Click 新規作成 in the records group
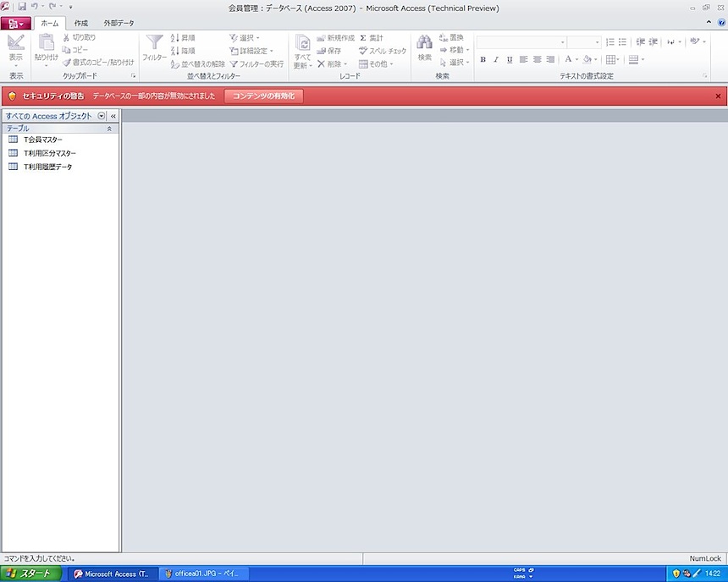This screenshot has width=728, height=582. pos(336,37)
